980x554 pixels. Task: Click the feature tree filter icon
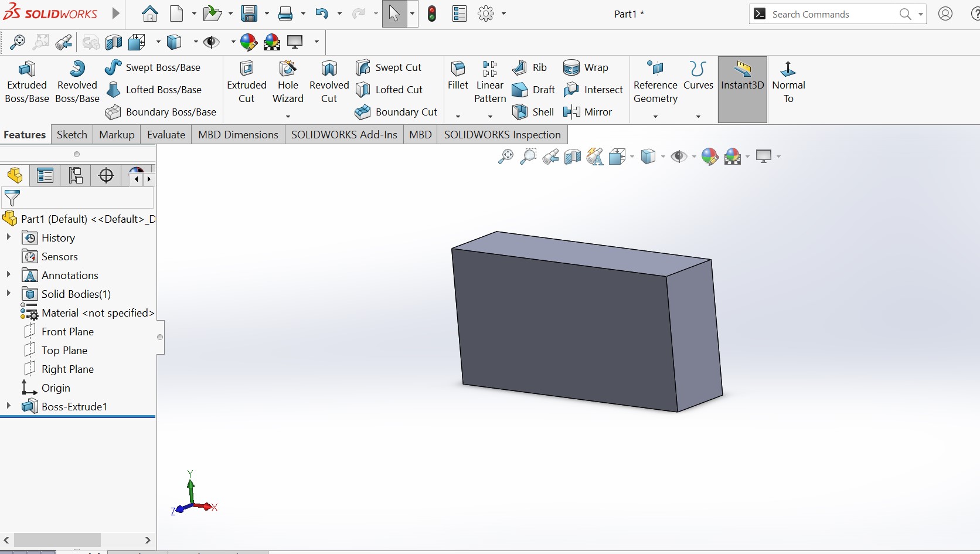[12, 198]
